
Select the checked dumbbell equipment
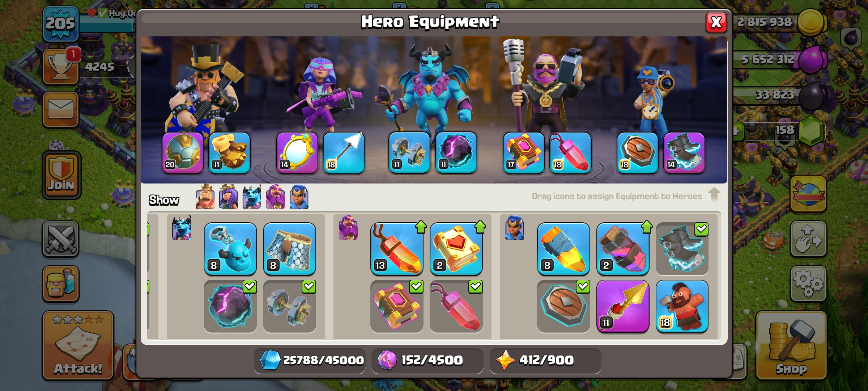[289, 306]
